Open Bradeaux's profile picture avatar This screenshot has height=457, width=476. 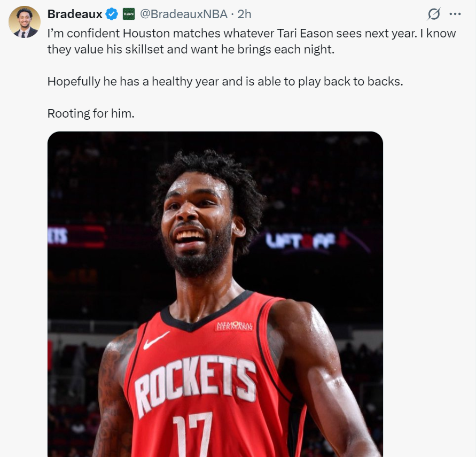tap(25, 22)
